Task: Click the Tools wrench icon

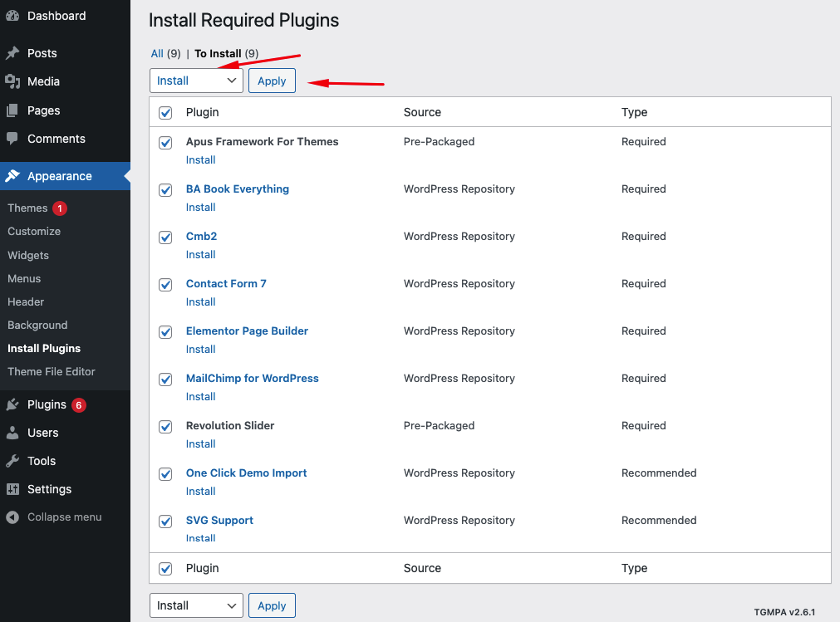Action: coord(12,461)
